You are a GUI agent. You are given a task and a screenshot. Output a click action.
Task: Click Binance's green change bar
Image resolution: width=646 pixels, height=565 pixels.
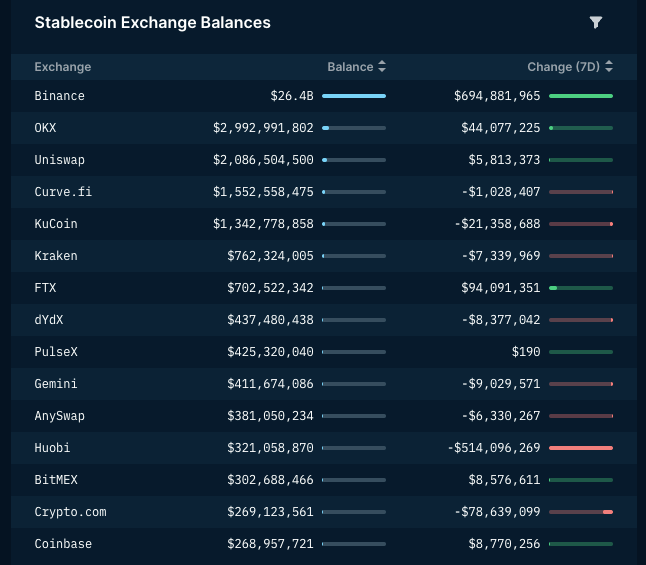pyautogui.click(x=580, y=96)
